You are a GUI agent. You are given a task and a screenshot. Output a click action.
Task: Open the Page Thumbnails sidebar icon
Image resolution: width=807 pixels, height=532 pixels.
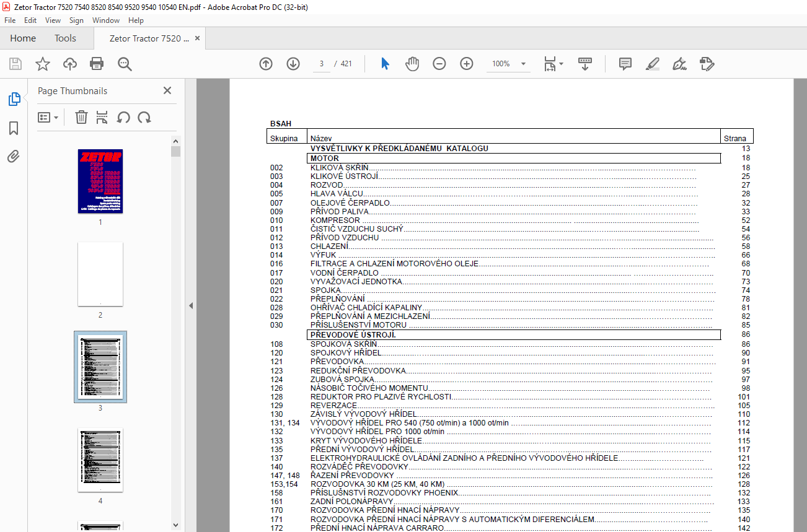(x=14, y=99)
